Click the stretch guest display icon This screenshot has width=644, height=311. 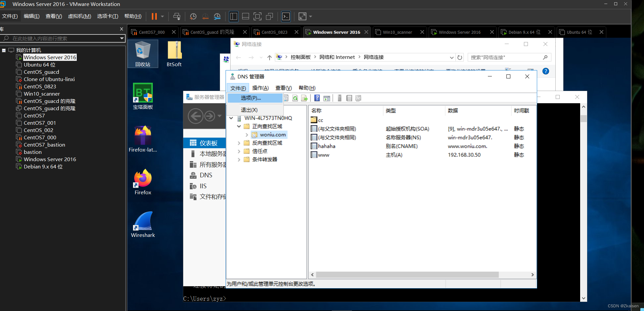point(302,16)
